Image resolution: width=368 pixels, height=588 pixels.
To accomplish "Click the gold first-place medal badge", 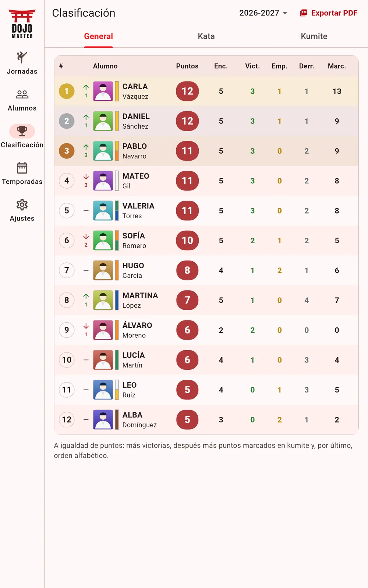I will pos(67,91).
